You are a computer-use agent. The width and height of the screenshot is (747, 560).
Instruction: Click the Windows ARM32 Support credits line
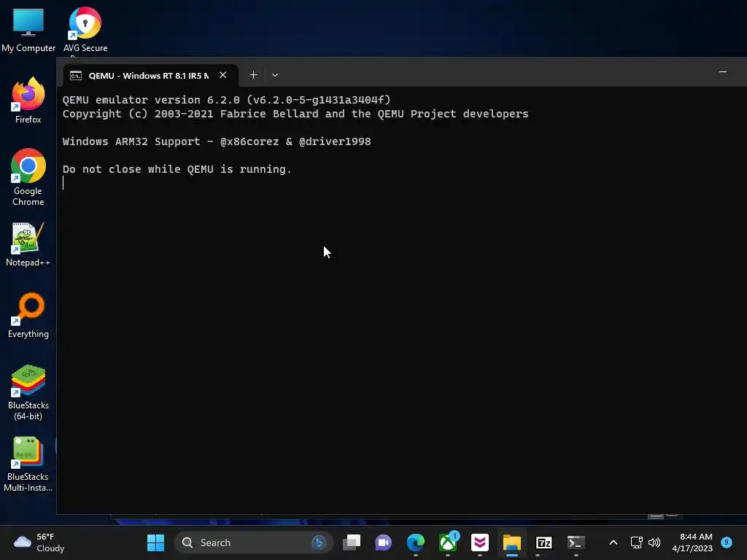pyautogui.click(x=217, y=141)
